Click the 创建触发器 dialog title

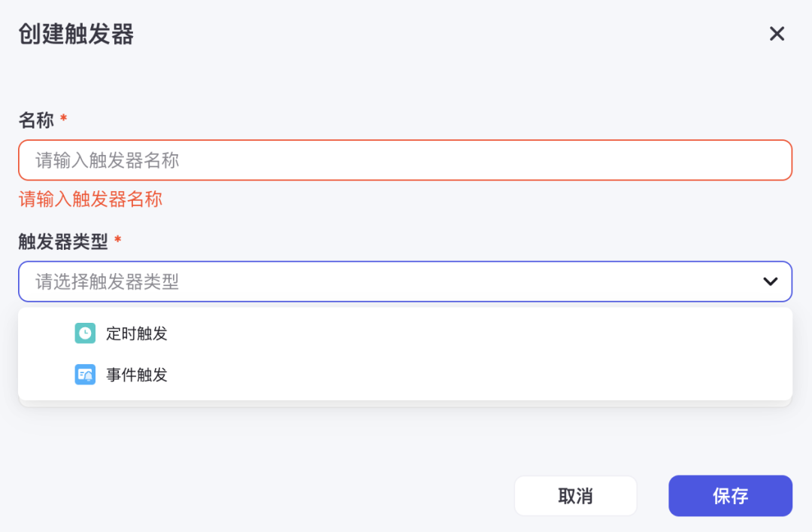(x=76, y=34)
